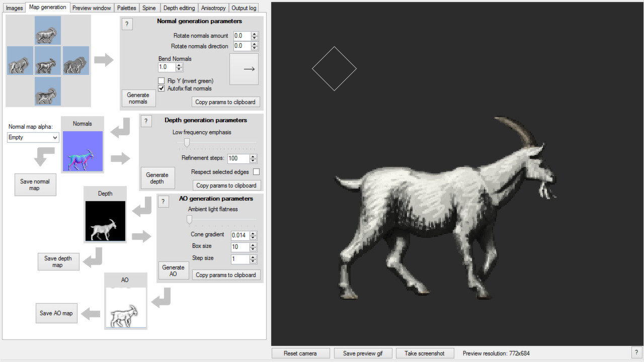Open the Depth editing tab
Image resolution: width=644 pixels, height=362 pixels.
coord(179,8)
